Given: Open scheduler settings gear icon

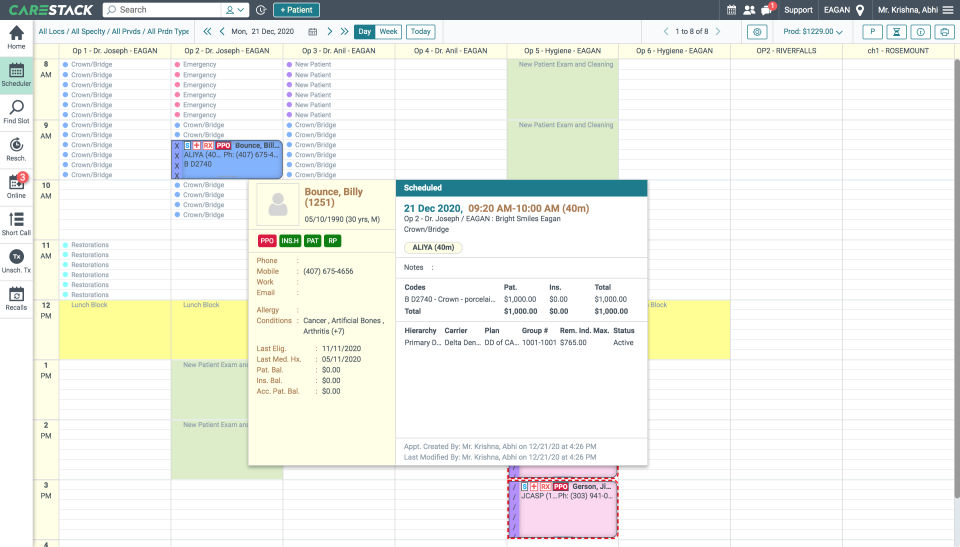Looking at the screenshot, I should [757, 32].
